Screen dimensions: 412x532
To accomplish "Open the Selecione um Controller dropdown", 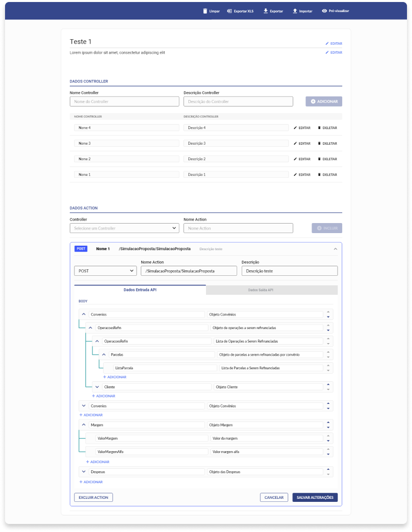I will 124,228.
